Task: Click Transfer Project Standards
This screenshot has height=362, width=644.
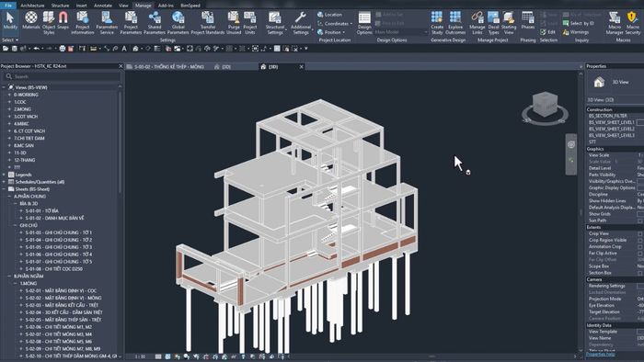Action: (x=208, y=23)
